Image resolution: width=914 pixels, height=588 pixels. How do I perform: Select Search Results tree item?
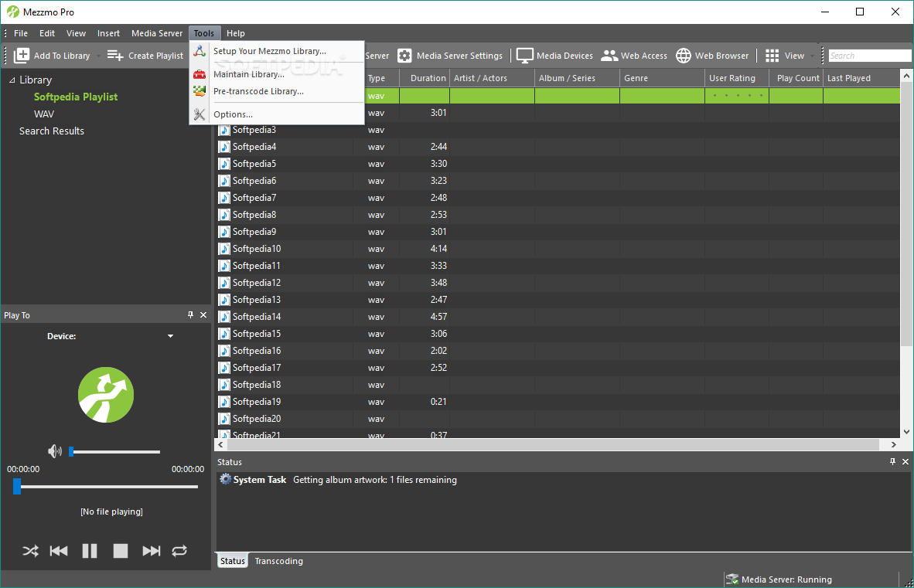click(x=51, y=131)
